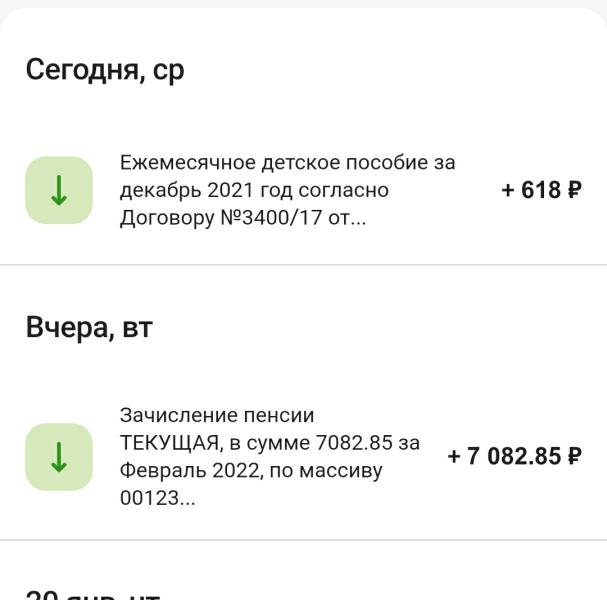Image resolution: width=607 pixels, height=600 pixels.
Task: Tap the Сегодня, ср date header
Action: [x=105, y=71]
